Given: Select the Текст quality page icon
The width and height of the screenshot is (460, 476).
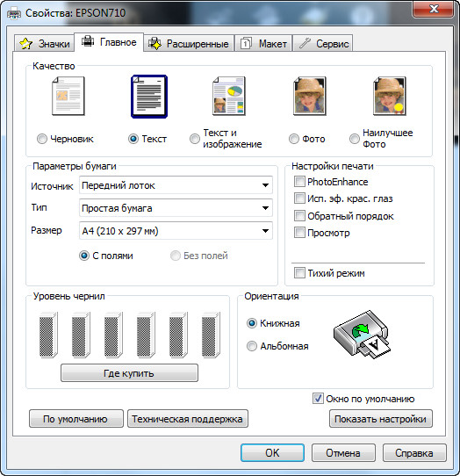Looking at the screenshot, I should (149, 97).
